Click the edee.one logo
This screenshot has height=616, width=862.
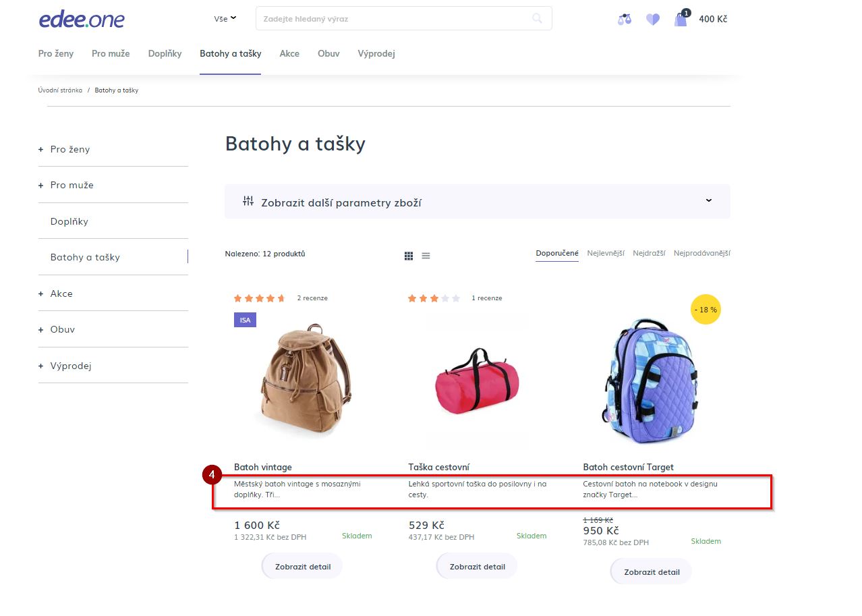click(x=82, y=20)
